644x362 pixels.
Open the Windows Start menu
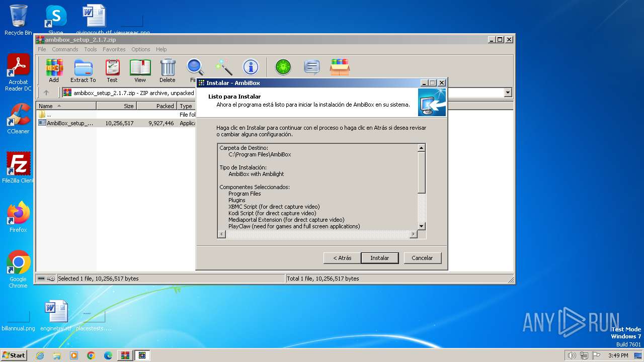pyautogui.click(x=14, y=355)
